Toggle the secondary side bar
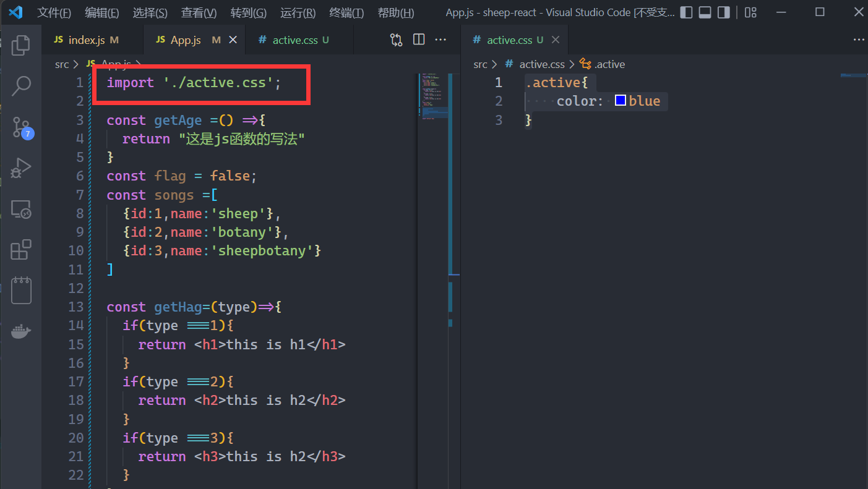868x489 pixels. coord(723,12)
